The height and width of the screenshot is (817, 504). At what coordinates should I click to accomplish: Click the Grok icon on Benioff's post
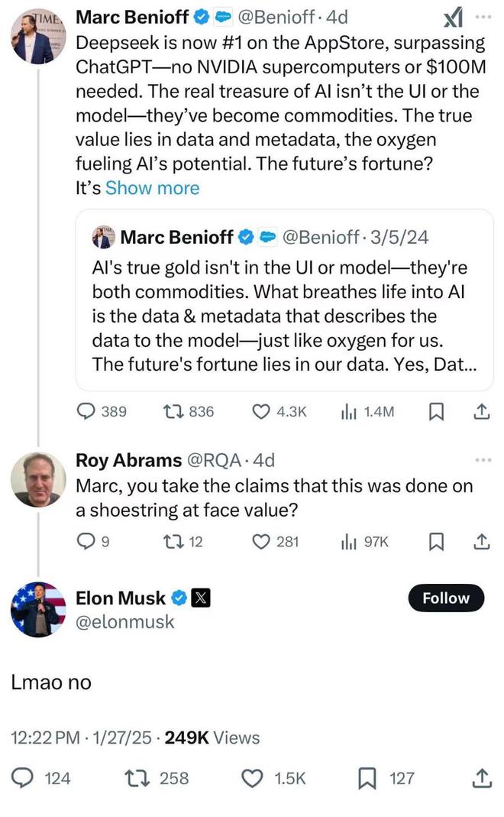[x=454, y=17]
